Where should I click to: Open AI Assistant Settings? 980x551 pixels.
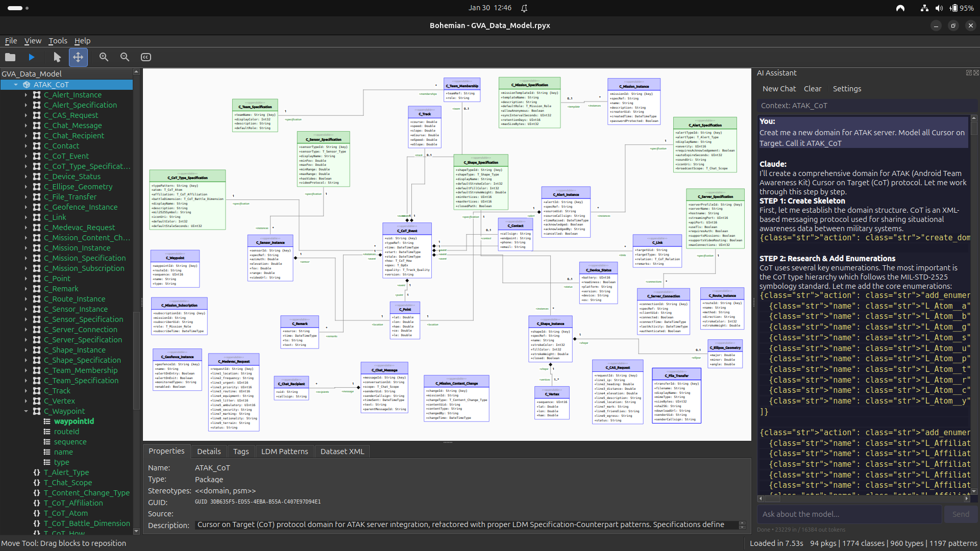(x=847, y=89)
